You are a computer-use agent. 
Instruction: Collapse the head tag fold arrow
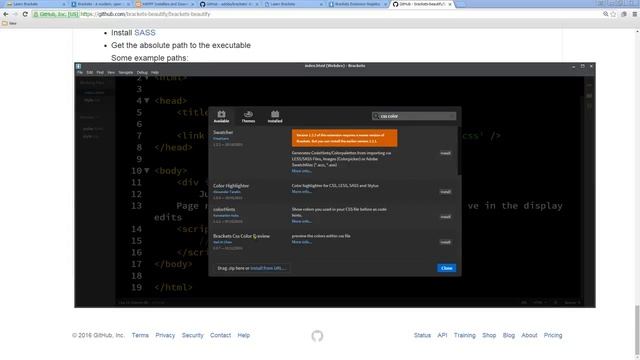pyautogui.click(x=147, y=100)
